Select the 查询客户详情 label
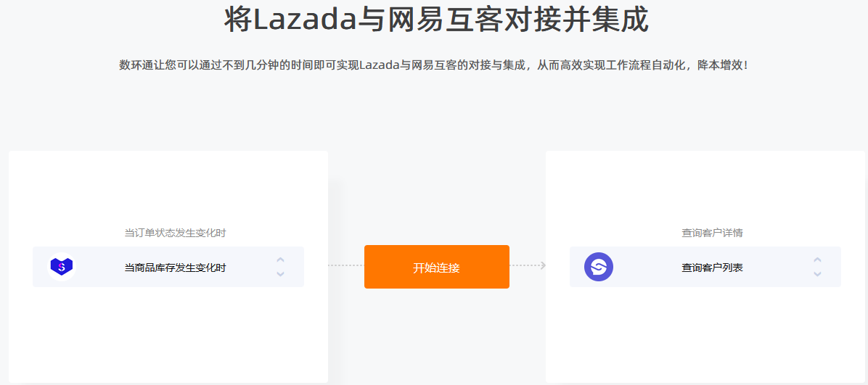 click(712, 233)
